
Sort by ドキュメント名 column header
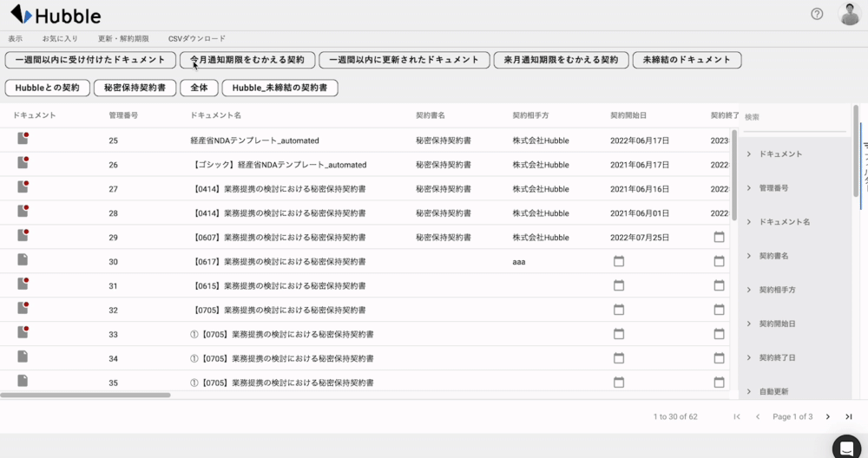(x=216, y=115)
